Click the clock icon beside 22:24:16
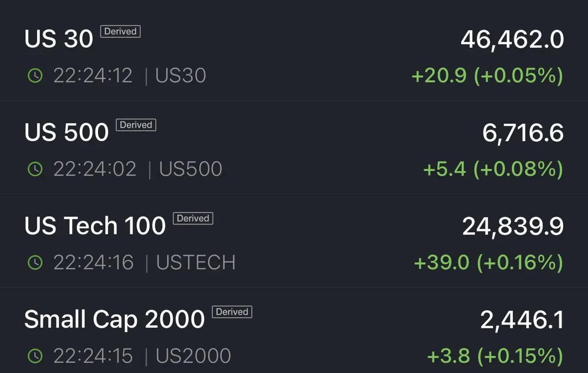 coord(35,263)
